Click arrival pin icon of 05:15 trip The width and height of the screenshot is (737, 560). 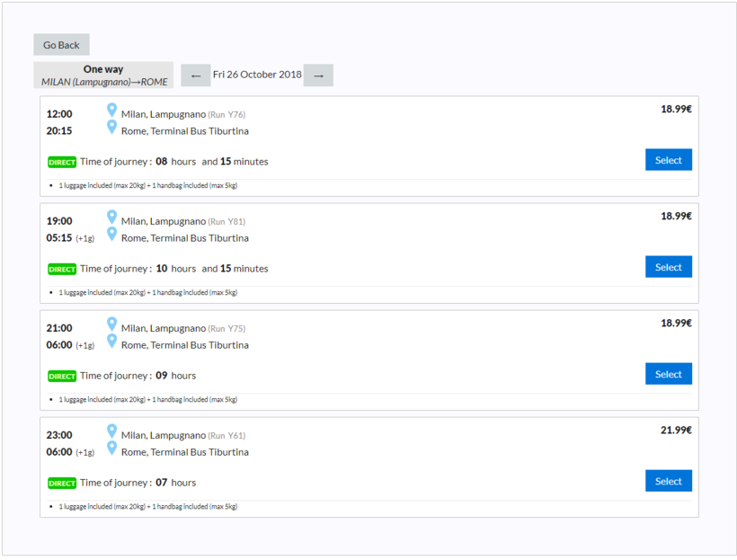[111, 234]
